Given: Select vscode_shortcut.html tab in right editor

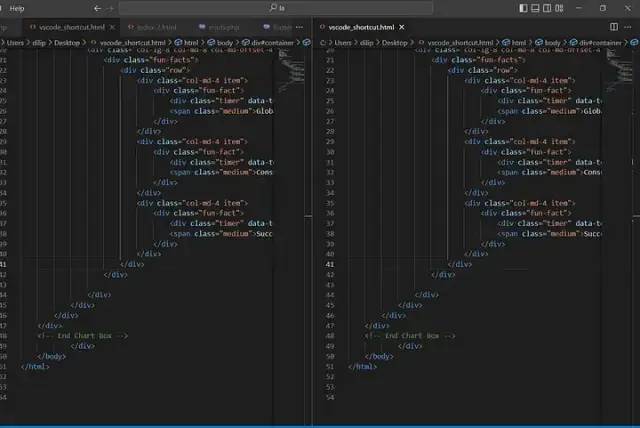Looking at the screenshot, I should click(361, 27).
